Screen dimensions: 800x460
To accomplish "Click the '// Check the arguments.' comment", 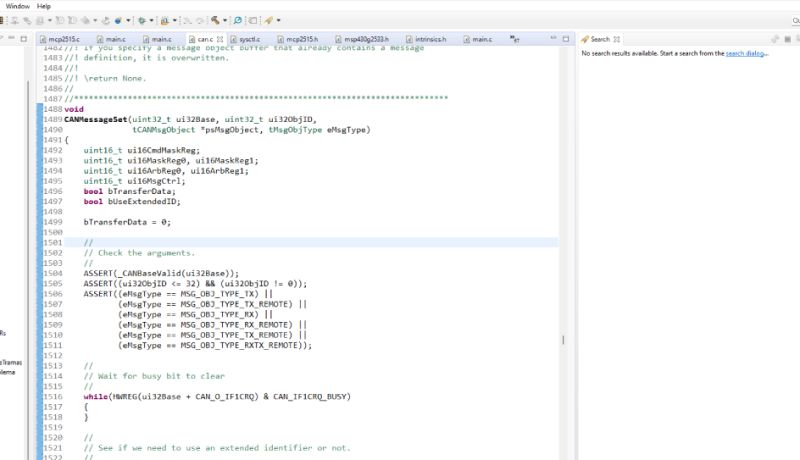I will (139, 253).
